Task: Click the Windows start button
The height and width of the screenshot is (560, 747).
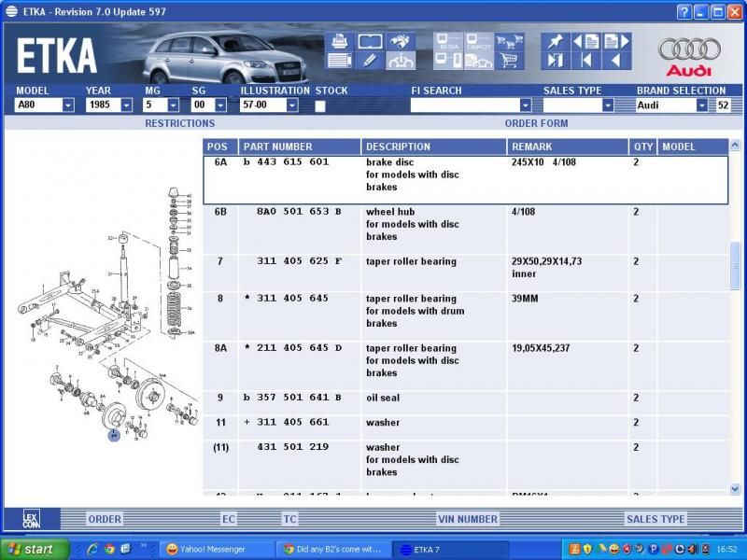Action: (35, 549)
